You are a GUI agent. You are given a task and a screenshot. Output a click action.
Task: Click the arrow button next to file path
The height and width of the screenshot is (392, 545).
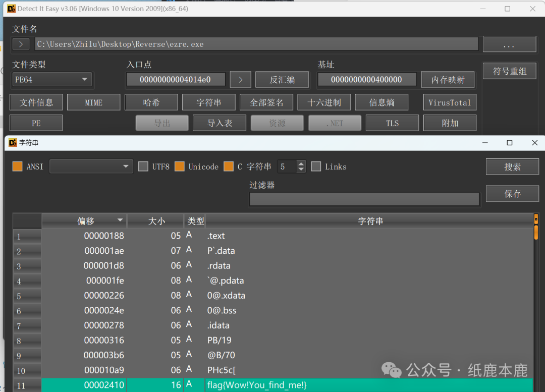[x=21, y=44]
